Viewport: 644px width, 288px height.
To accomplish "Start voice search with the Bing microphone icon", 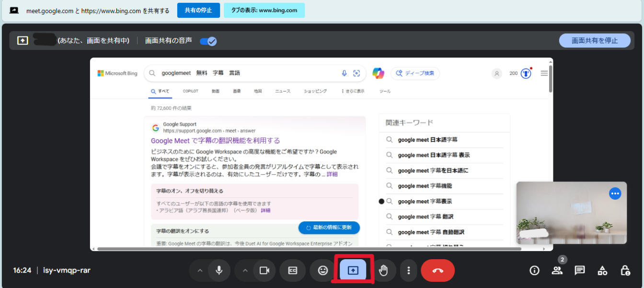I will (344, 73).
